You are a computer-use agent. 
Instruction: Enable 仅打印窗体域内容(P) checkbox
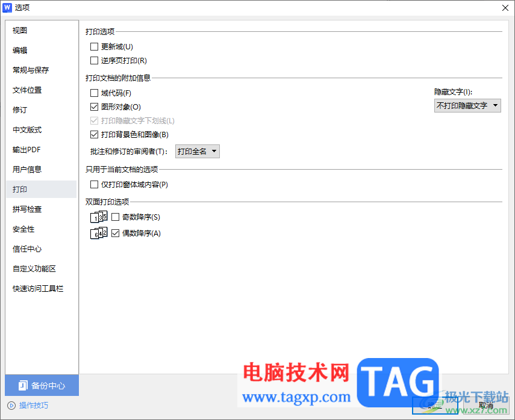coord(94,184)
